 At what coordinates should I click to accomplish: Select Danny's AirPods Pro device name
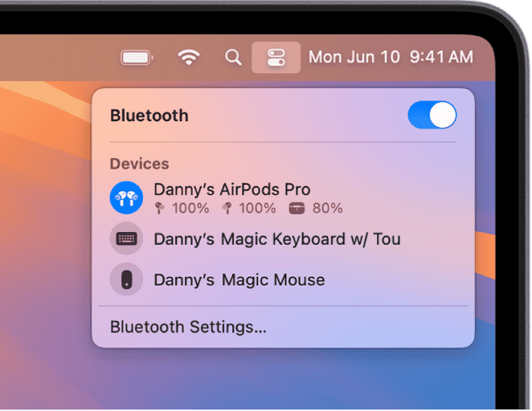coord(232,189)
